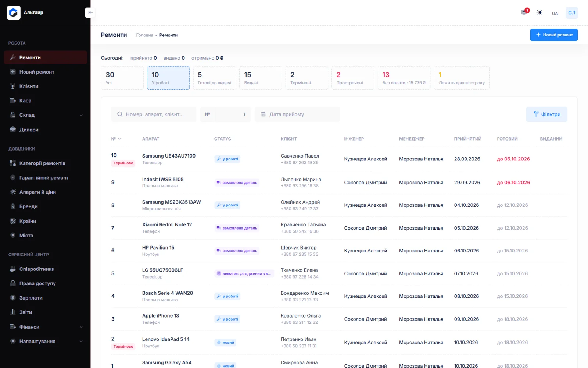588x368 pixels.
Task: Click the Міста sidebar icon
Action: point(13,236)
